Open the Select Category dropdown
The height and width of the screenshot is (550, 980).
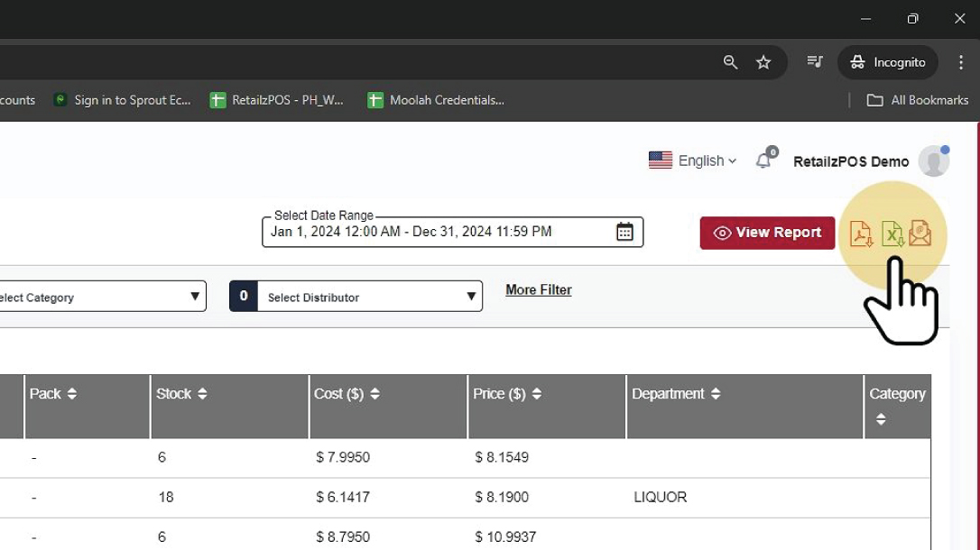coord(99,297)
